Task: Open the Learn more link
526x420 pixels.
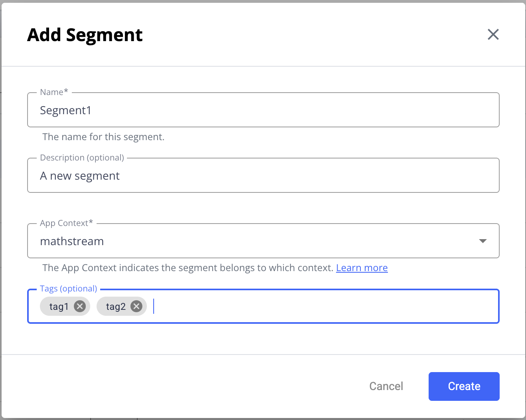Action: [x=362, y=268]
